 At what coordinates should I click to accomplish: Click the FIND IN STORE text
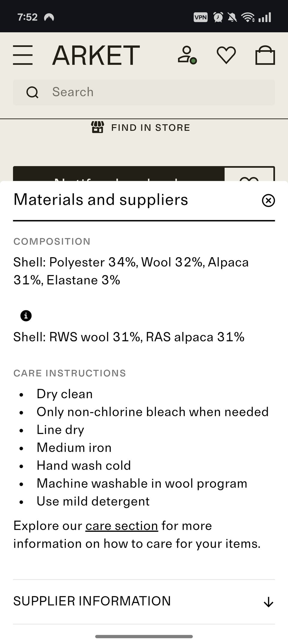coord(151,128)
